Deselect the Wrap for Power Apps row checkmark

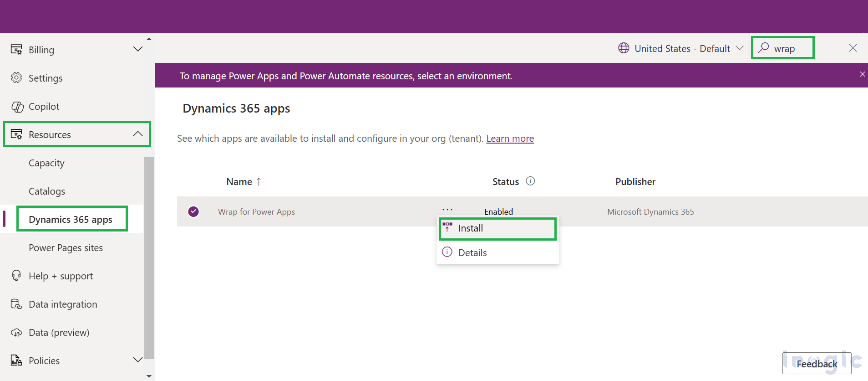pyautogui.click(x=193, y=211)
